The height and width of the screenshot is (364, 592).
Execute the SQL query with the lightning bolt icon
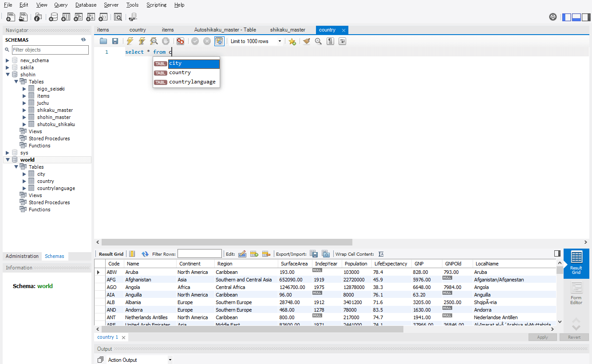129,41
